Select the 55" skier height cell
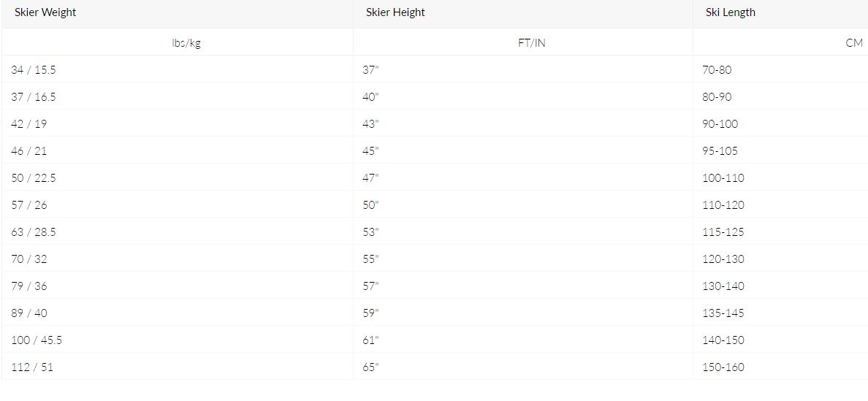Image resolution: width=868 pixels, height=401 pixels. click(x=371, y=259)
